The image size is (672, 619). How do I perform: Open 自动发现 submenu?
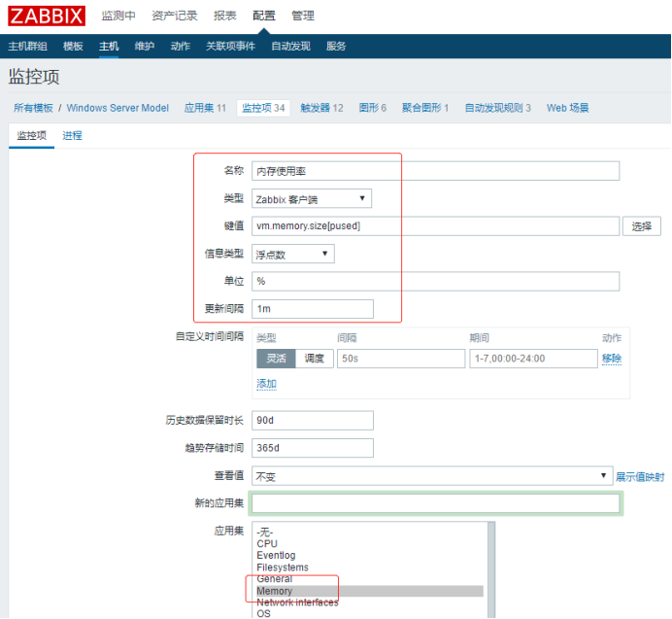click(290, 46)
